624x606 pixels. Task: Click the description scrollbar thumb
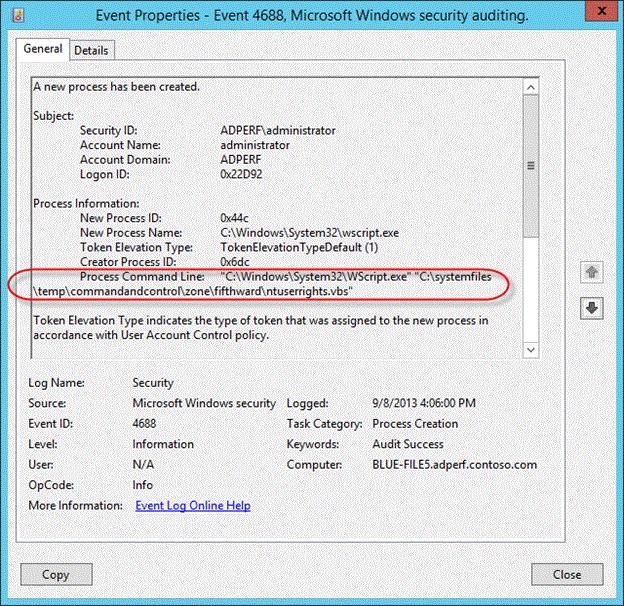530,166
